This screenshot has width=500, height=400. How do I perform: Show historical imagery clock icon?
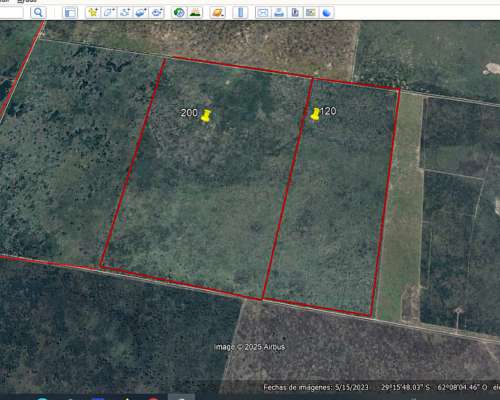pyautogui.click(x=179, y=13)
